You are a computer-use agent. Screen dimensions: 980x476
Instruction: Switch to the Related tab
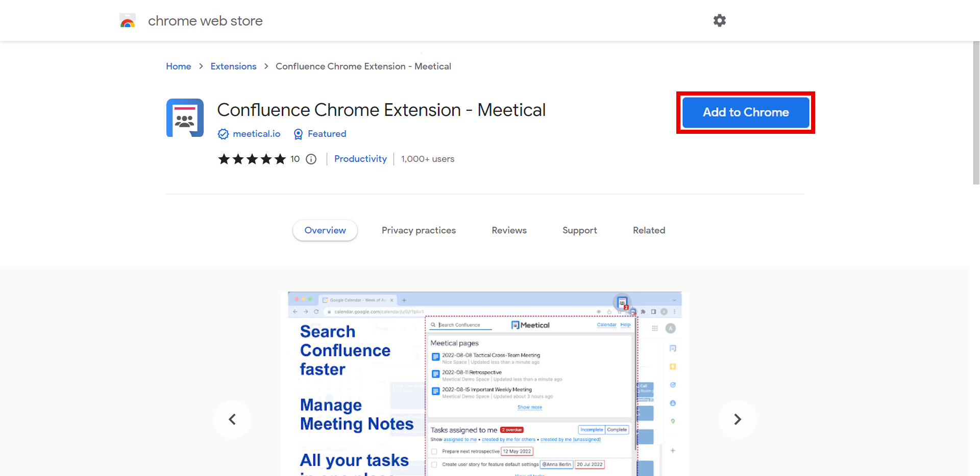point(649,230)
